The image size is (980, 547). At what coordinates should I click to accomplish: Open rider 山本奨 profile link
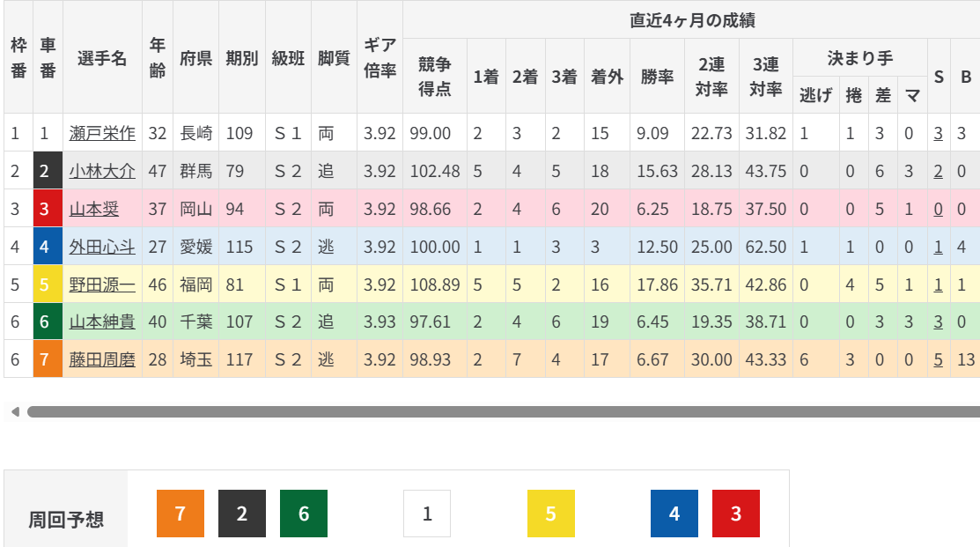point(93,210)
